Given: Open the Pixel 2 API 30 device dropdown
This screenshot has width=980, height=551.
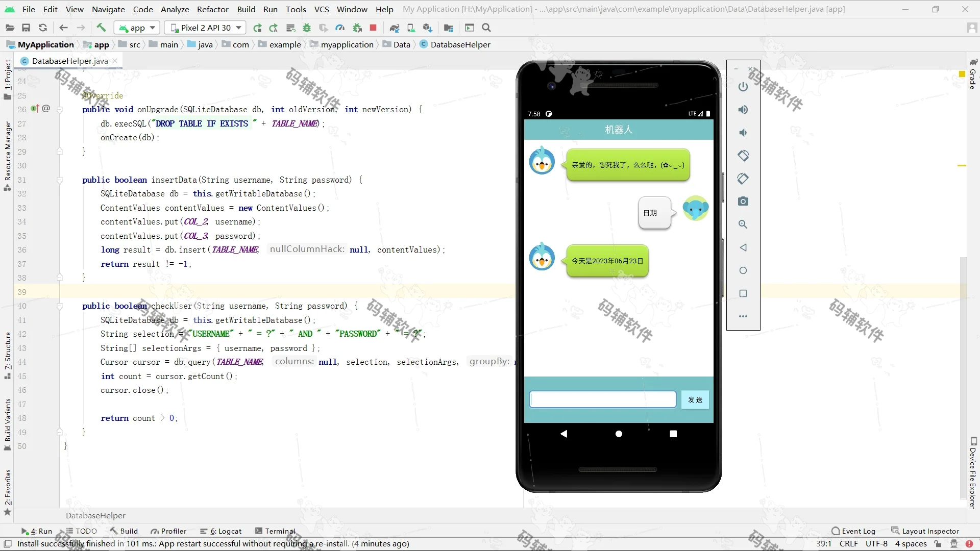Looking at the screenshot, I should [205, 28].
